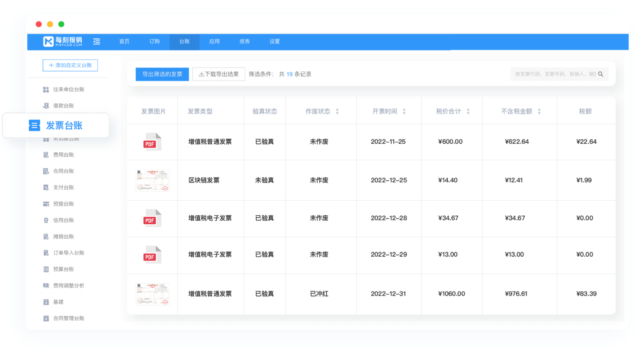Click the 导出筛选的发票 button

point(162,74)
